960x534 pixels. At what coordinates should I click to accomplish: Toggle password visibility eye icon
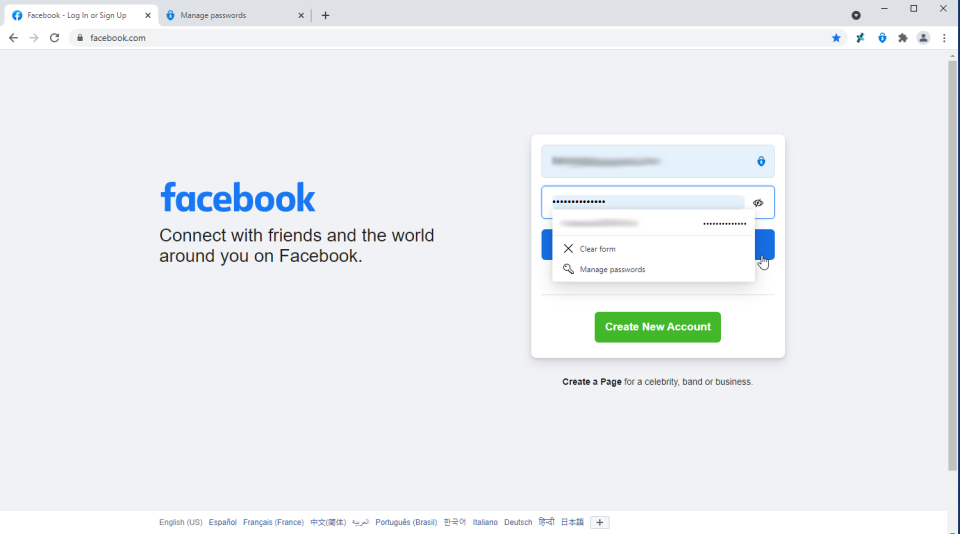point(758,203)
